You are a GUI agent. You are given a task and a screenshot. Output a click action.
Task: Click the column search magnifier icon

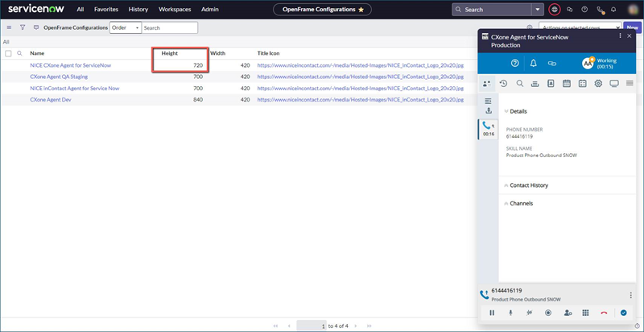tap(19, 53)
